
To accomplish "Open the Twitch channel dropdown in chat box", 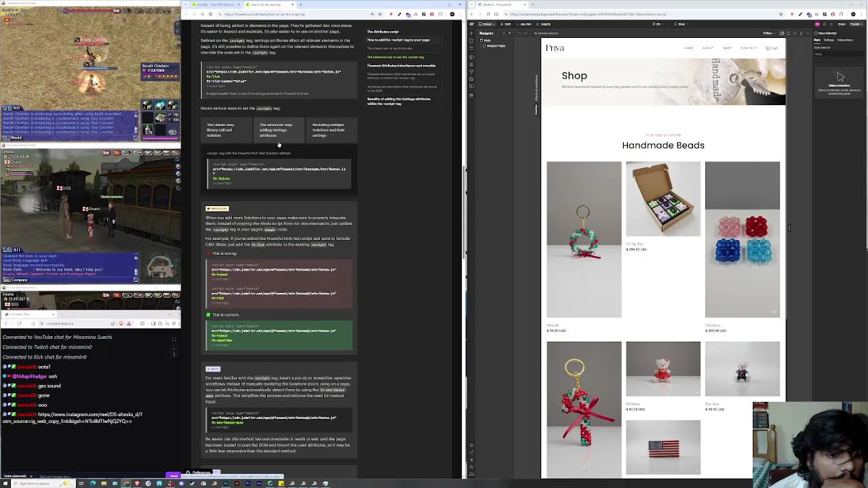I will tap(17, 476).
